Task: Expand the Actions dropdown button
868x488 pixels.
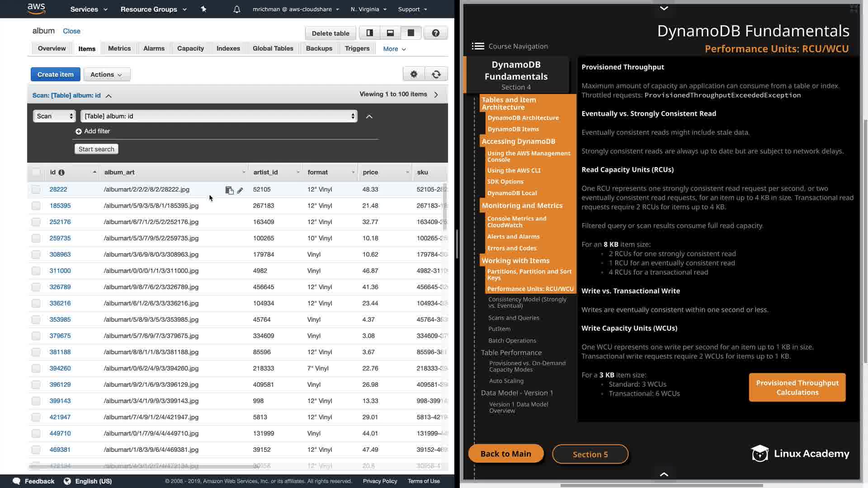Action: click(x=107, y=75)
